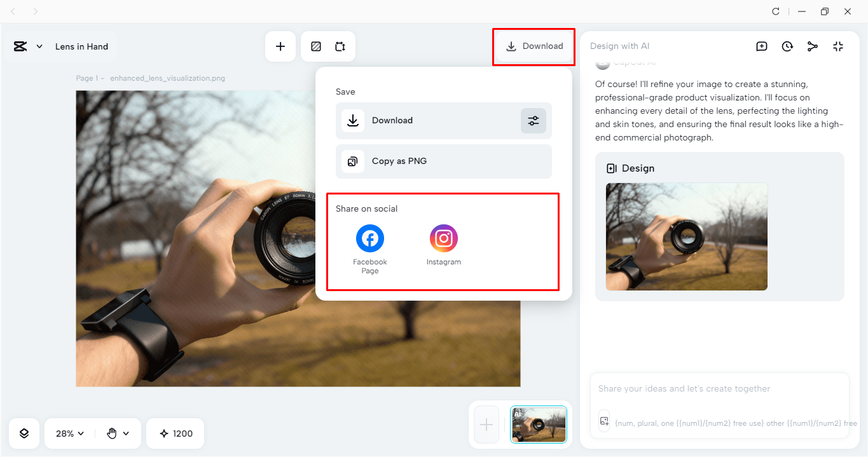Select the Copy as PNG option
Image resolution: width=868 pixels, height=457 pixels.
point(443,161)
